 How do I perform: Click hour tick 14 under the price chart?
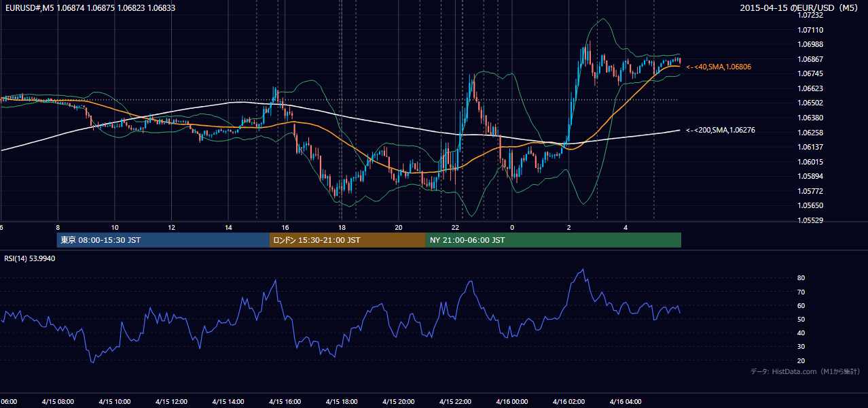(228, 227)
